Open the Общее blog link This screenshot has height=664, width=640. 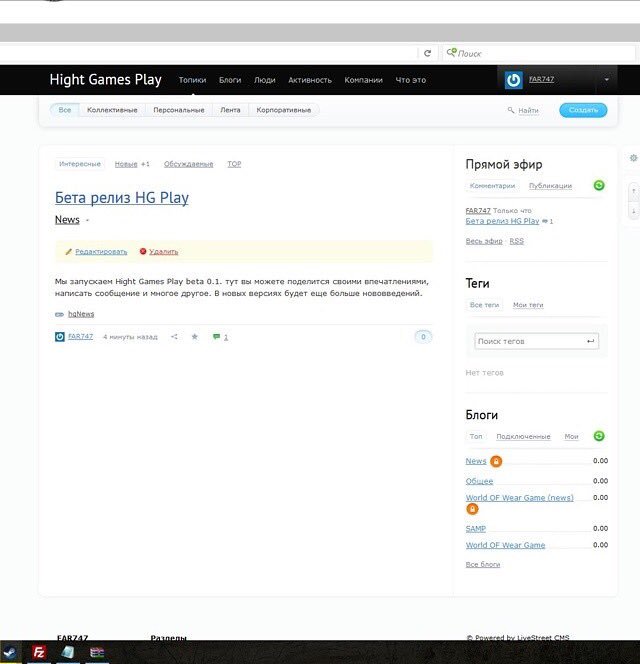(x=479, y=481)
